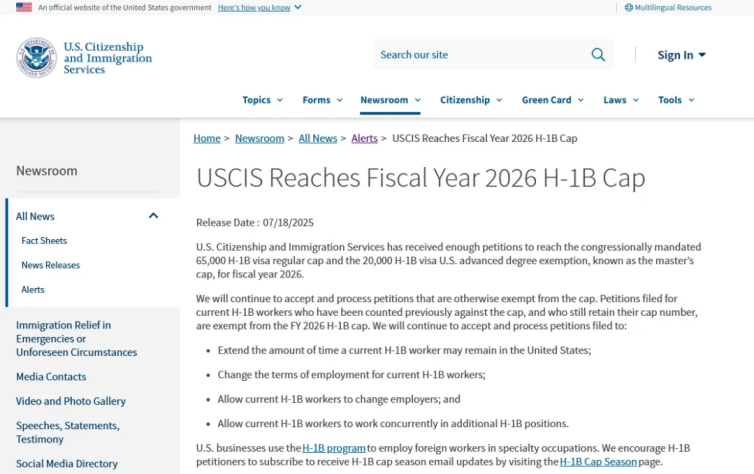Open the Newsroom navigation menu
The height and width of the screenshot is (474, 754).
coord(390,100)
